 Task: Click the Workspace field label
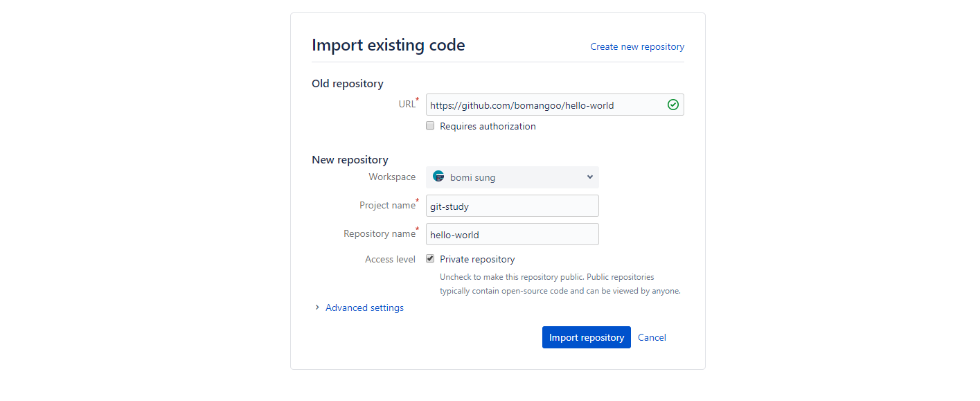click(x=392, y=177)
